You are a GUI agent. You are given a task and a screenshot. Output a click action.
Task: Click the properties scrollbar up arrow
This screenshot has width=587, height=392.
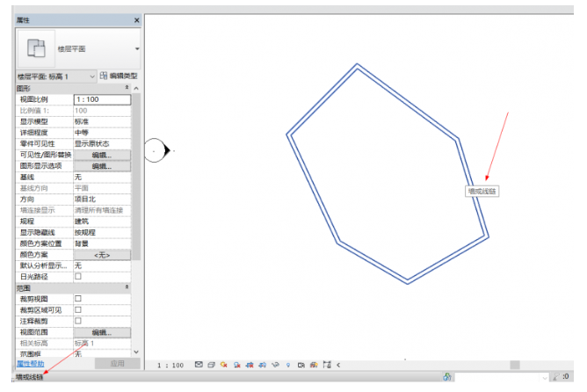(x=136, y=89)
